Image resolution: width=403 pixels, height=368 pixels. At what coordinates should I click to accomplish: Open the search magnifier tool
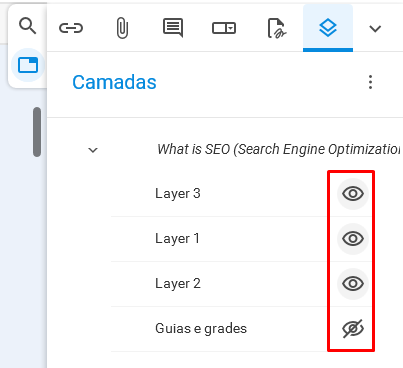27,26
